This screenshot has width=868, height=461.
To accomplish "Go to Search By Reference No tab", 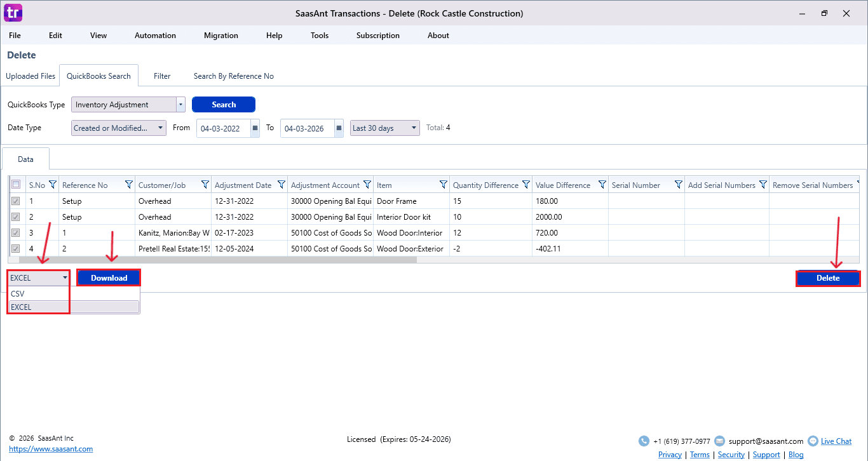I will [234, 76].
